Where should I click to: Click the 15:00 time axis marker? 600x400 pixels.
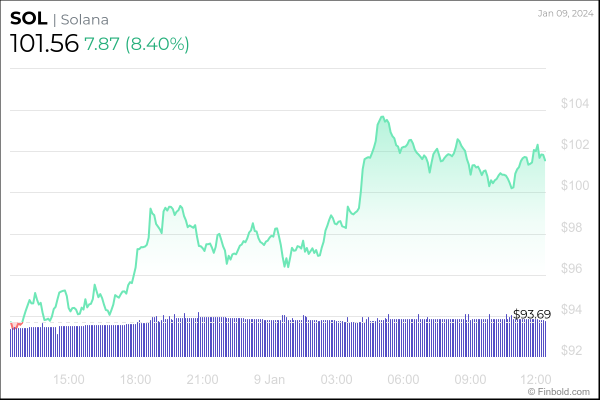68,380
